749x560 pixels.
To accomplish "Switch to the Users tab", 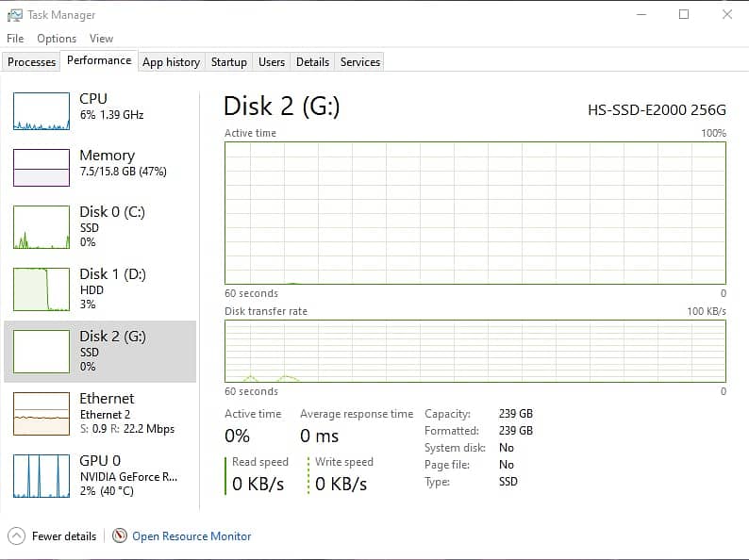I will (x=272, y=62).
